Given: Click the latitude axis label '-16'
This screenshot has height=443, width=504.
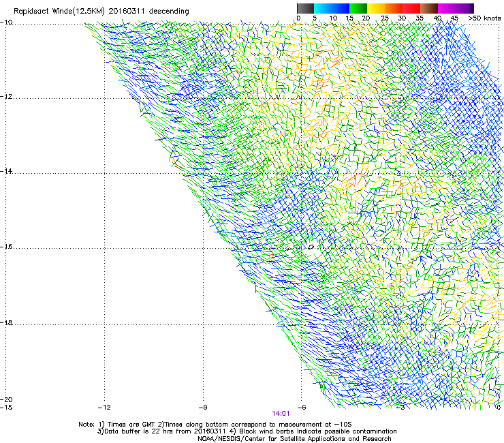Looking at the screenshot, I should (x=6, y=247).
